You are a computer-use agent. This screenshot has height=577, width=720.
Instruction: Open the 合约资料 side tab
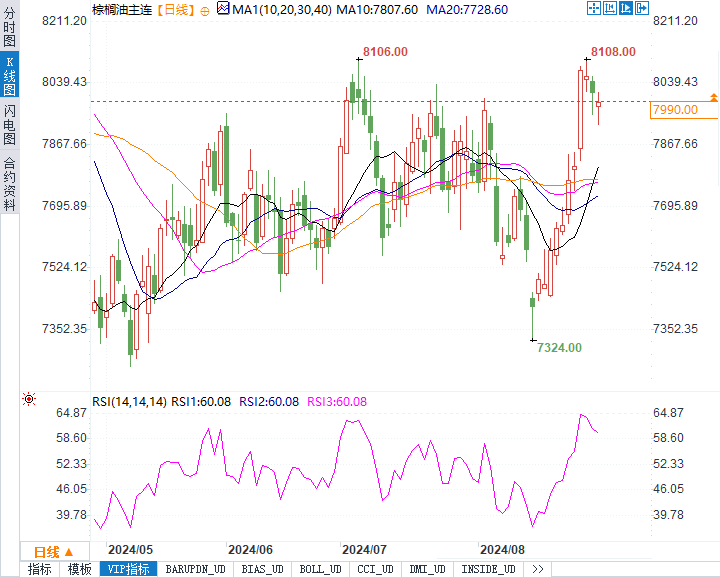tap(9, 183)
